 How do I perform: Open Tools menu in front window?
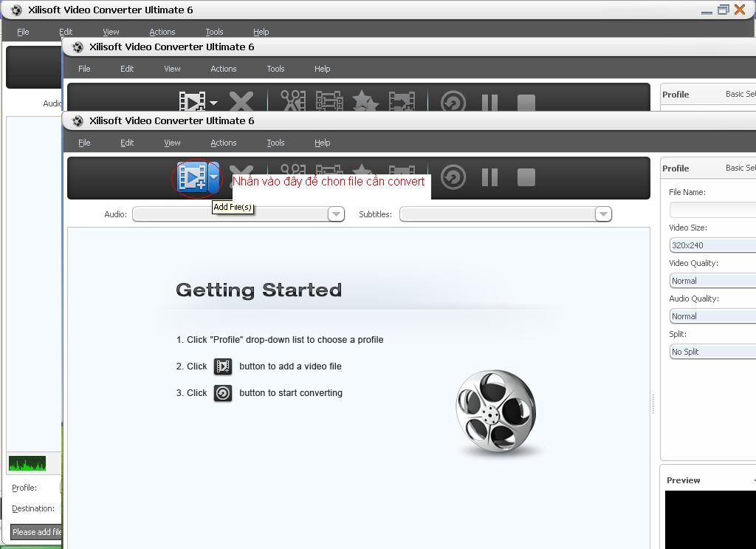[275, 143]
